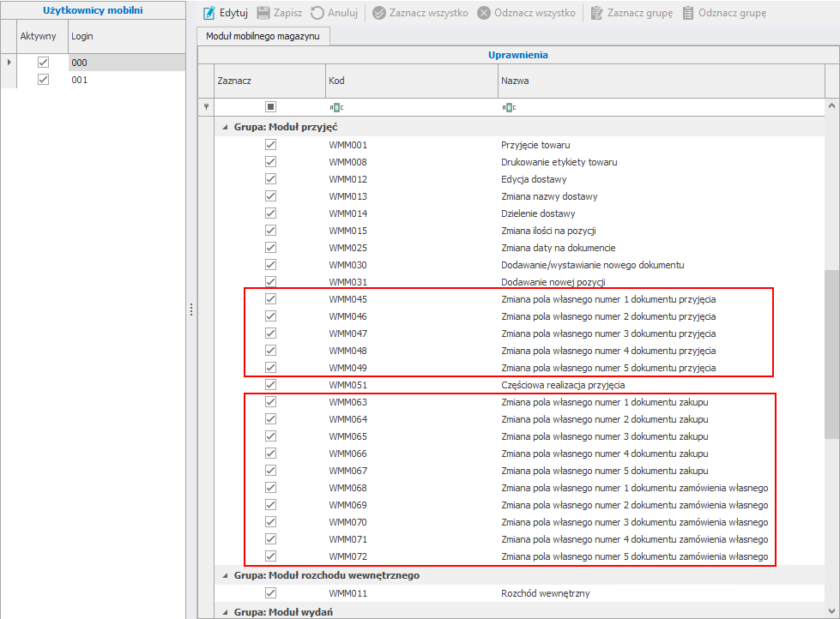Click the Zaznacz wszystko checkmark icon
Image resolution: width=840 pixels, height=619 pixels.
(379, 13)
